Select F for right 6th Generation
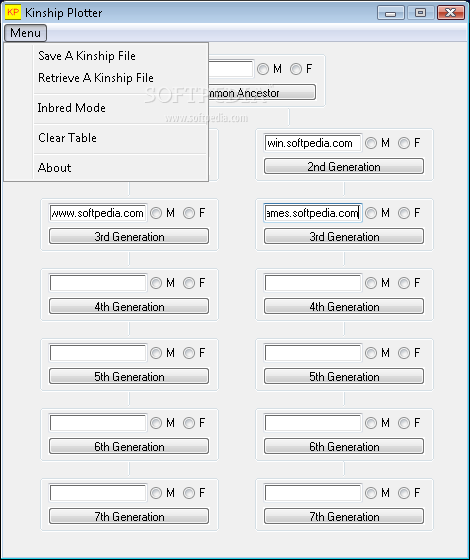470x560 pixels. (x=404, y=423)
